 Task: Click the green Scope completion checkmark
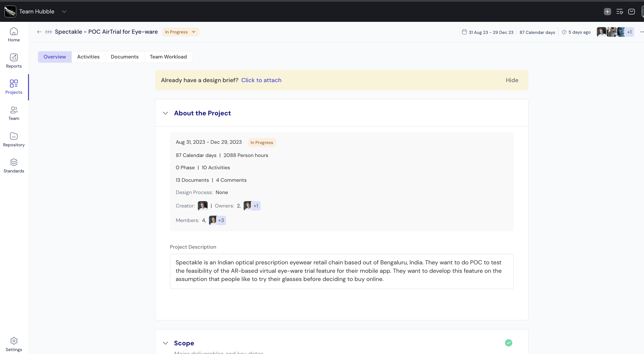click(508, 343)
